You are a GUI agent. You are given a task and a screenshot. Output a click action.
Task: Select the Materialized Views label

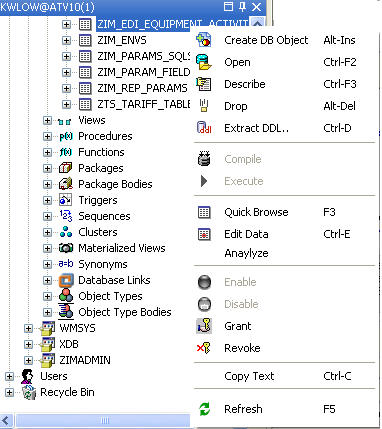click(x=122, y=248)
